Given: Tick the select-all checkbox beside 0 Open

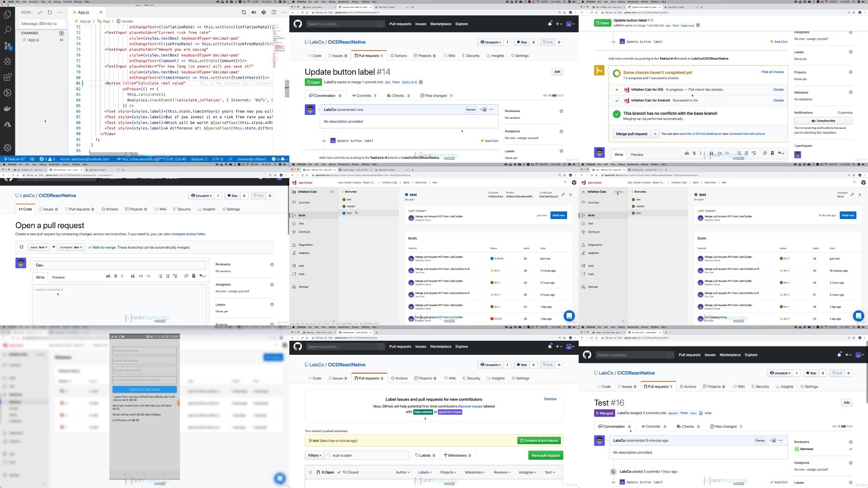Looking at the screenshot, I should (x=311, y=472).
